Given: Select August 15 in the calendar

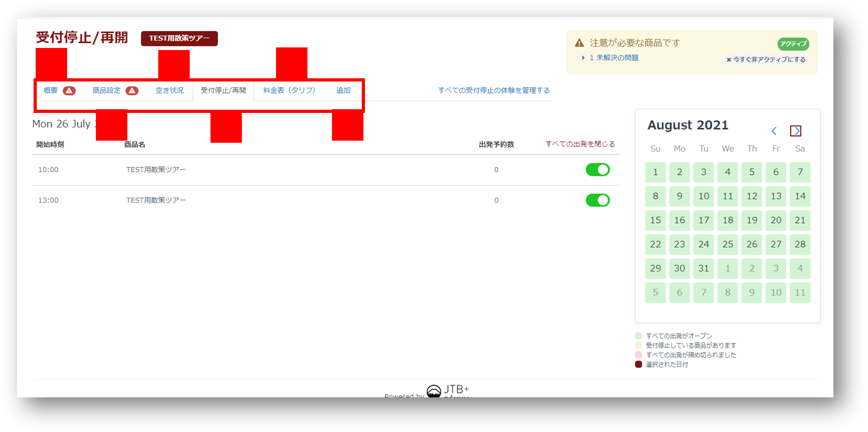Looking at the screenshot, I should point(655,220).
